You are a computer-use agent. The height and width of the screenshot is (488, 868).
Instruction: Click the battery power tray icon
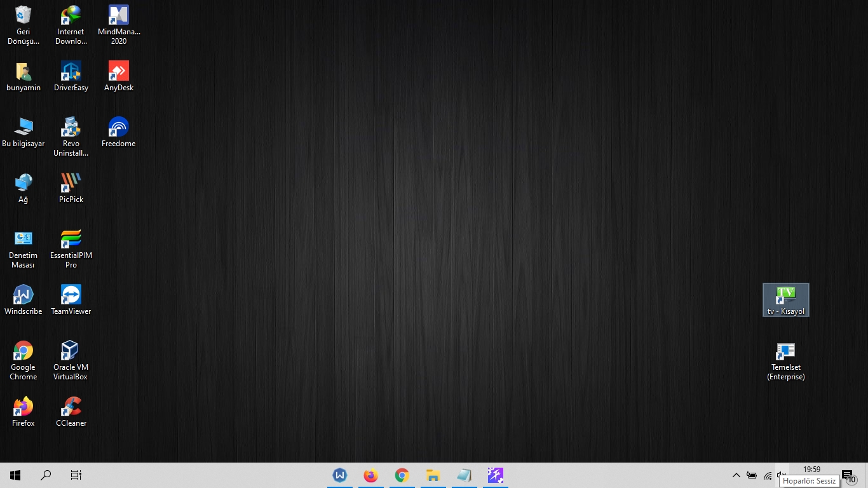click(752, 475)
